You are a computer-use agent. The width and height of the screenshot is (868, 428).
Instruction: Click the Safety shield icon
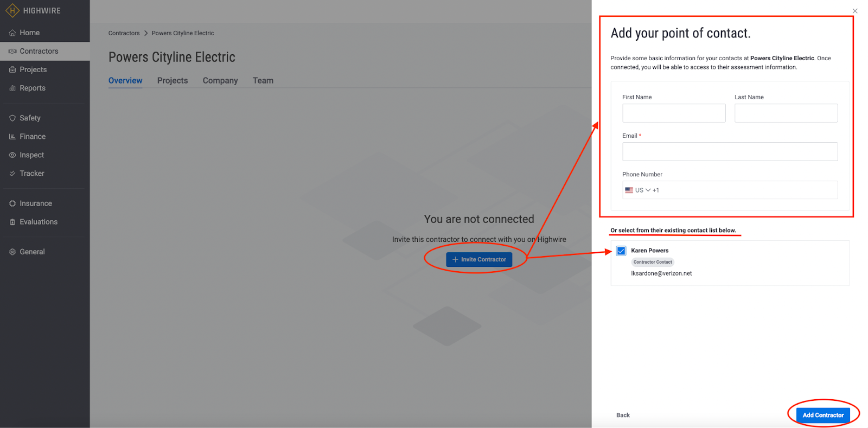[12, 118]
